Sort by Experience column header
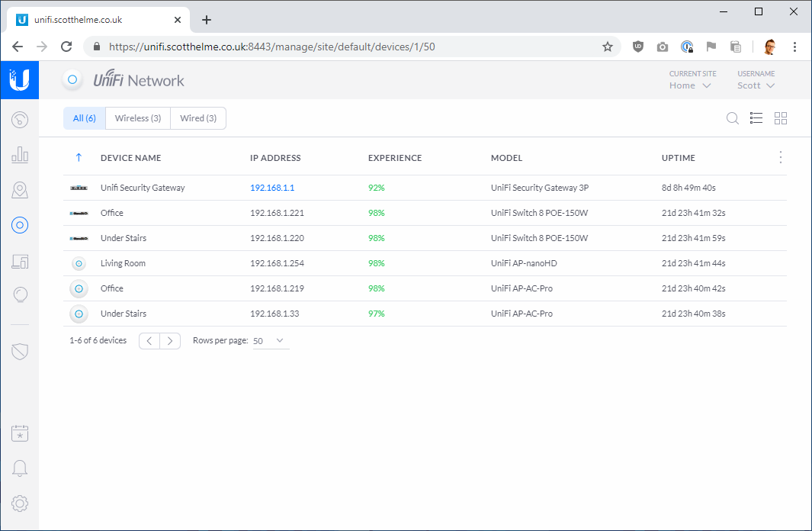This screenshot has height=531, width=812. click(395, 158)
